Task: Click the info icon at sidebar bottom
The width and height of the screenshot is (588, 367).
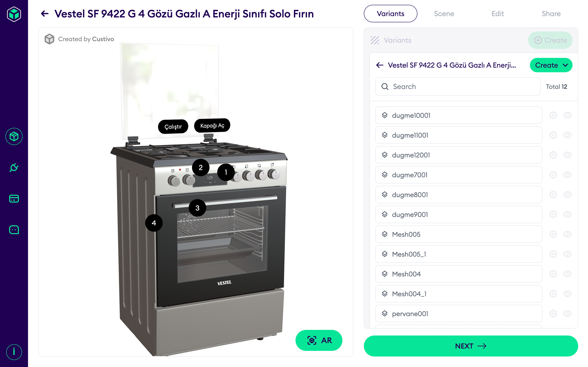Action: pos(14,352)
